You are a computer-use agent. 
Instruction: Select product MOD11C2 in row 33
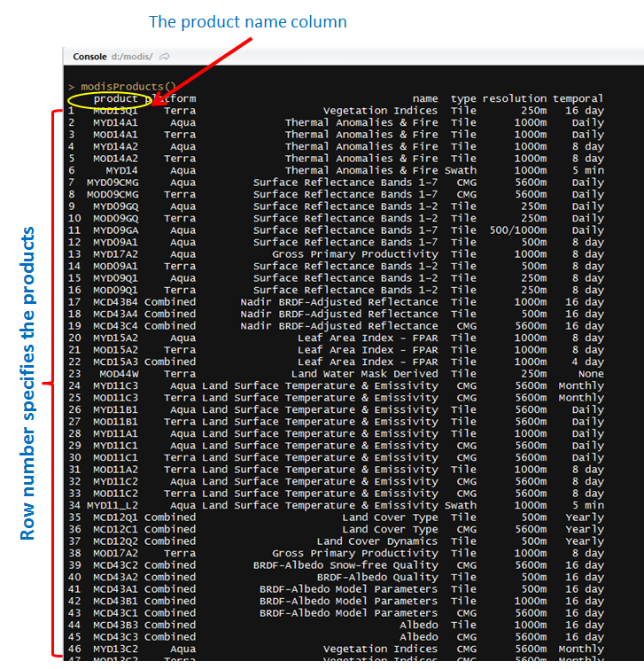[x=115, y=494]
